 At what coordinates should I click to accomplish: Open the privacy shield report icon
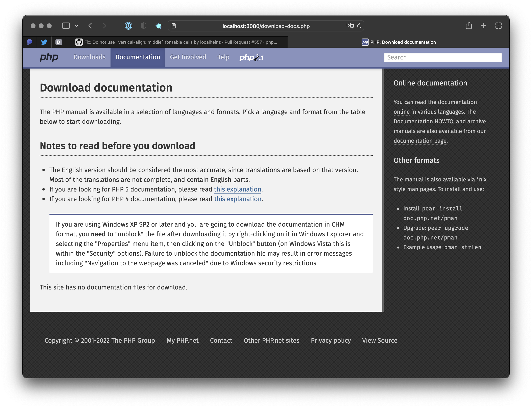click(143, 26)
